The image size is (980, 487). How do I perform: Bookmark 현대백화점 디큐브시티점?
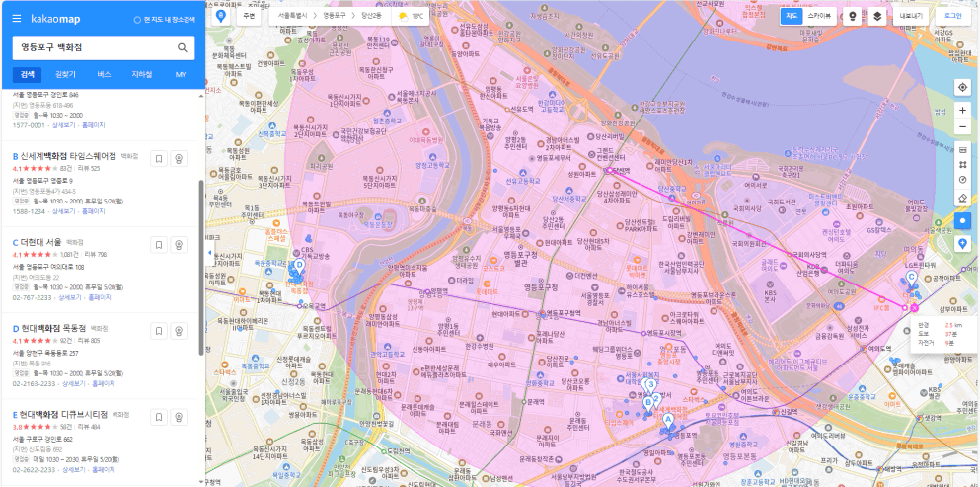(159, 417)
